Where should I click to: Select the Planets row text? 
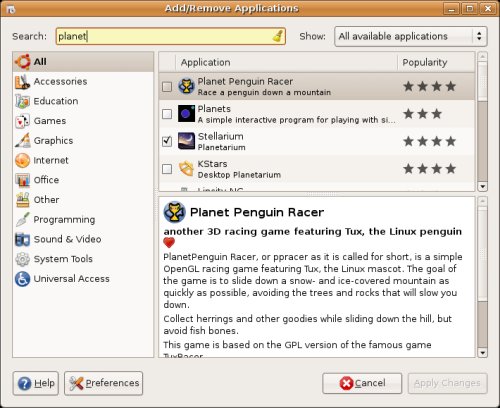pyautogui.click(x=214, y=109)
